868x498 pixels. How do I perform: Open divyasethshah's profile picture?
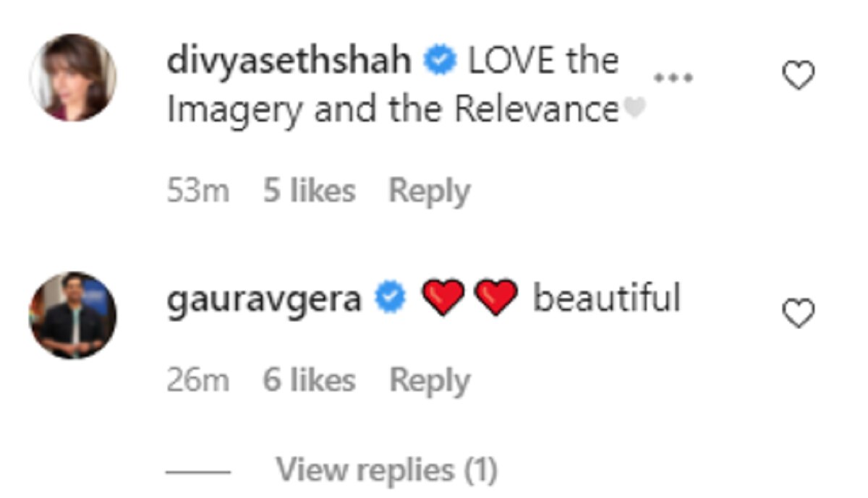(73, 77)
